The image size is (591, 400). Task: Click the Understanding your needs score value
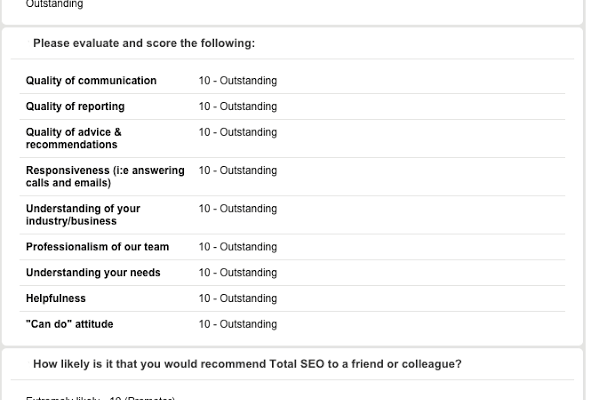(x=238, y=273)
